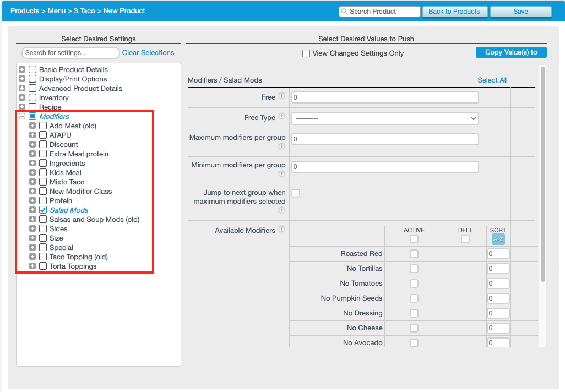The image size is (565, 392).
Task: Activate the Roasted Red modifier checkbox
Action: 414,254
